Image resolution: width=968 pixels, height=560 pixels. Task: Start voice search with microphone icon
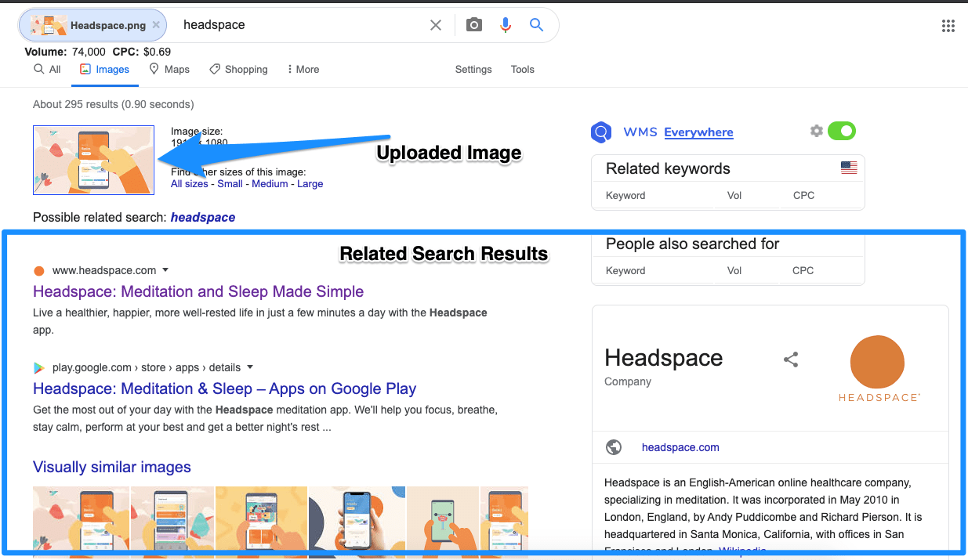coord(506,25)
